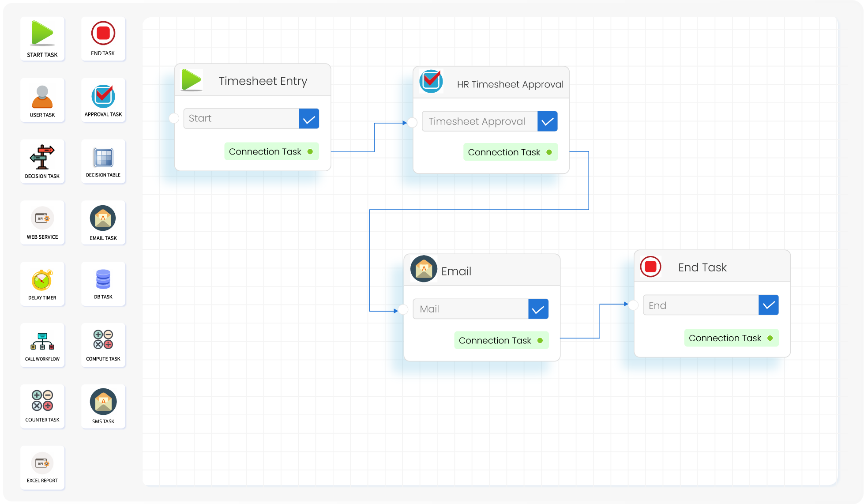Viewport: 864px width, 504px height.
Task: Click the Mail input field
Action: (x=471, y=309)
